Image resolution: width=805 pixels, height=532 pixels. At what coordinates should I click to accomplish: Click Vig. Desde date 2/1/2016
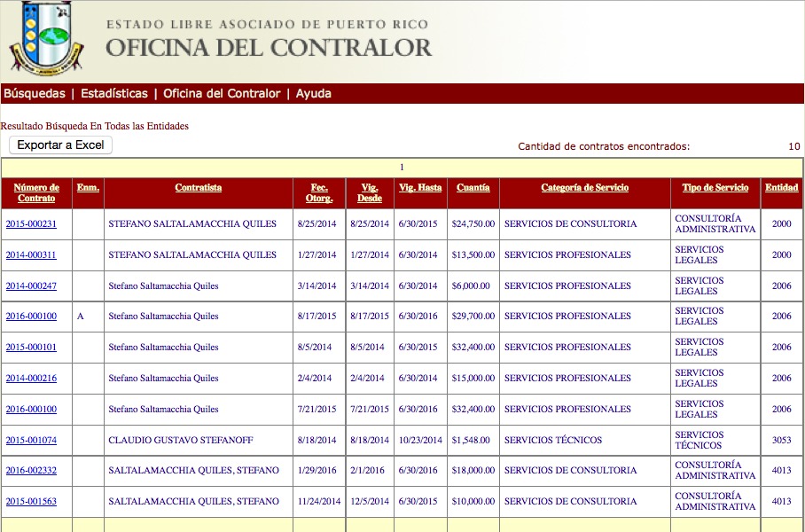tap(367, 471)
